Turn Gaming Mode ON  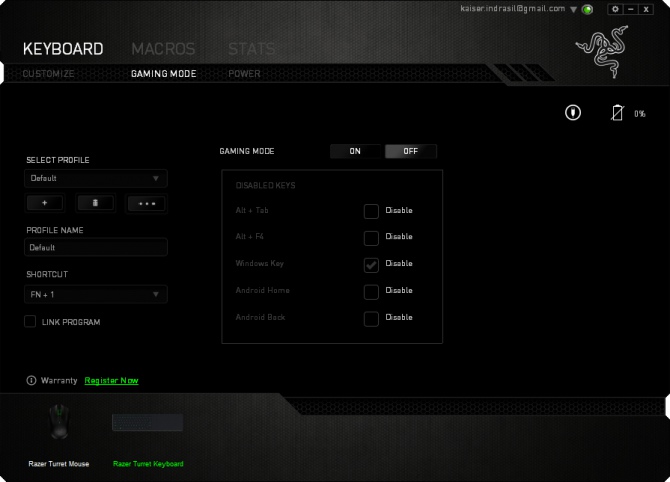pyautogui.click(x=355, y=152)
